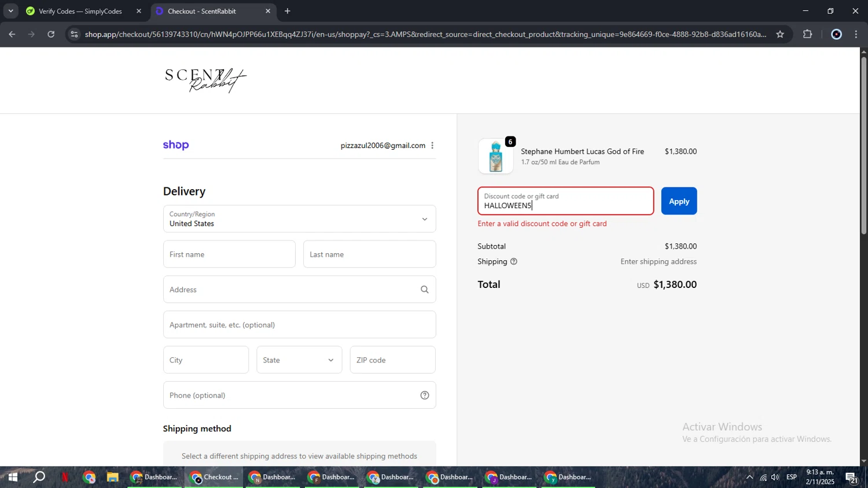The height and width of the screenshot is (488, 868).
Task: Click the Shipping method heading
Action: [197, 428]
